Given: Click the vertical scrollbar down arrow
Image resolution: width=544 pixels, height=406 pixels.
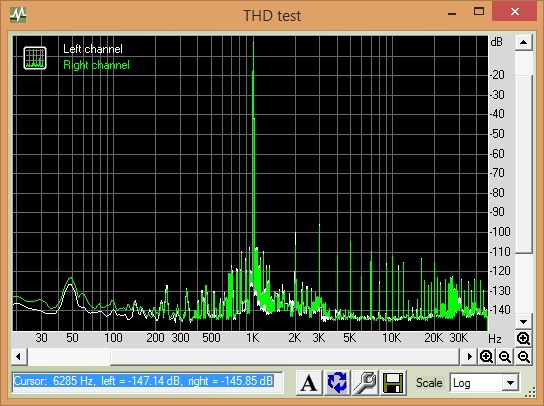Looking at the screenshot, I should [x=524, y=322].
